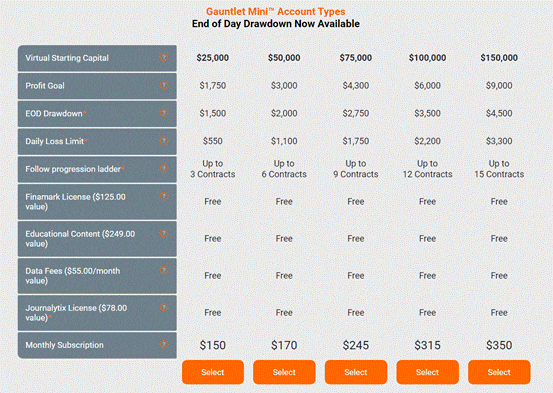Click the Educational Content help icon
553x393 pixels.
tap(164, 233)
